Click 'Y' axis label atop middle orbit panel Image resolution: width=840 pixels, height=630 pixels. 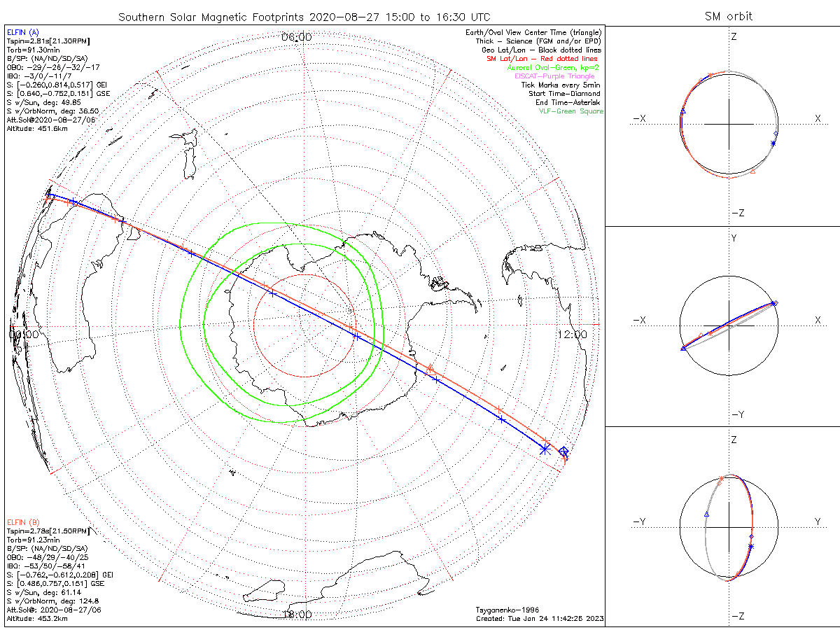coord(734,239)
